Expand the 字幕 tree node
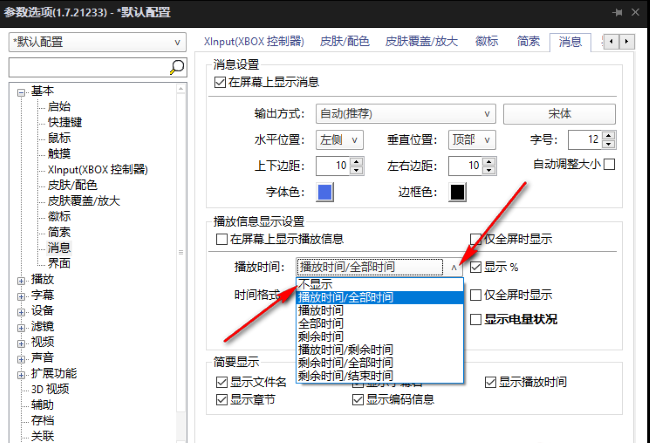650x443 pixels. click(x=21, y=297)
